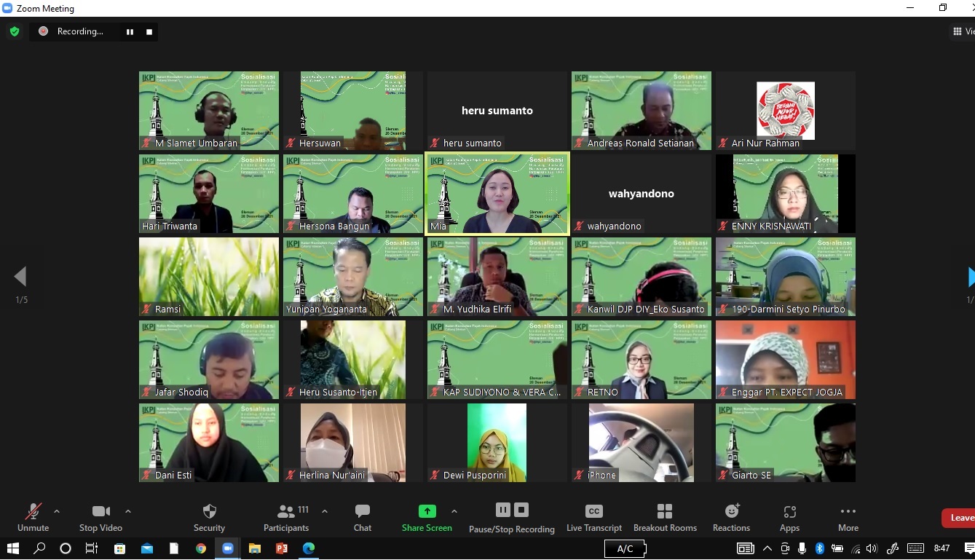Pause the recording in the top bar
975x560 pixels.
(x=130, y=31)
